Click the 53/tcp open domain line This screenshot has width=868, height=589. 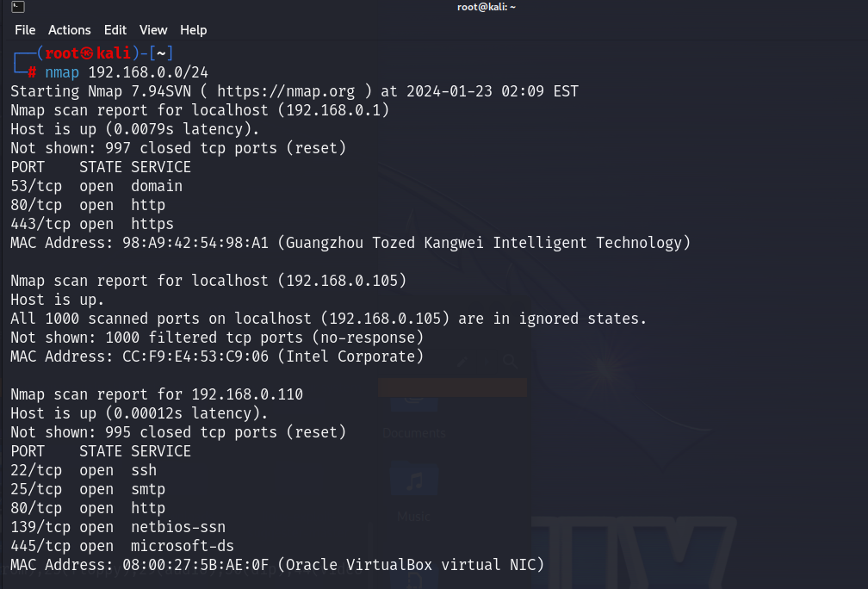pyautogui.click(x=96, y=186)
